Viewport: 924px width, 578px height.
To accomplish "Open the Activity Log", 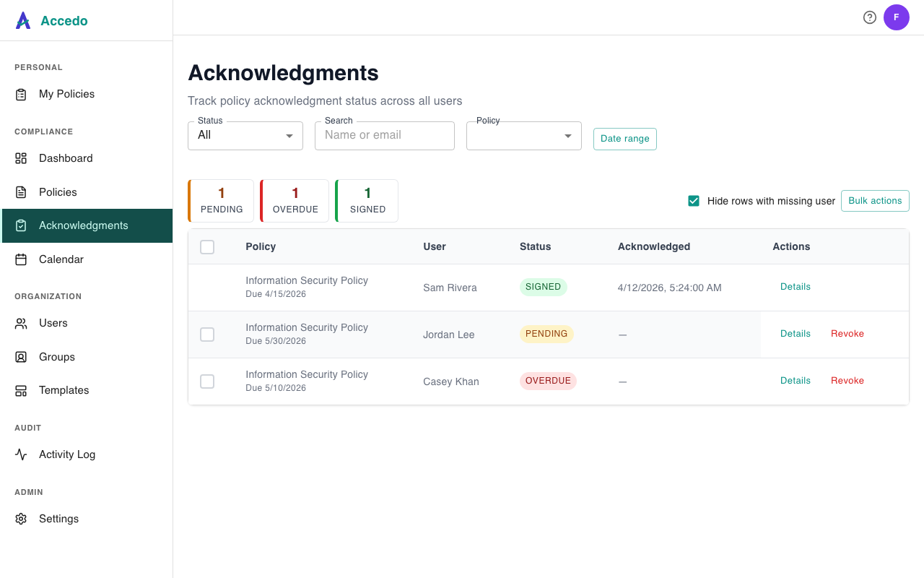I will 87,454.
